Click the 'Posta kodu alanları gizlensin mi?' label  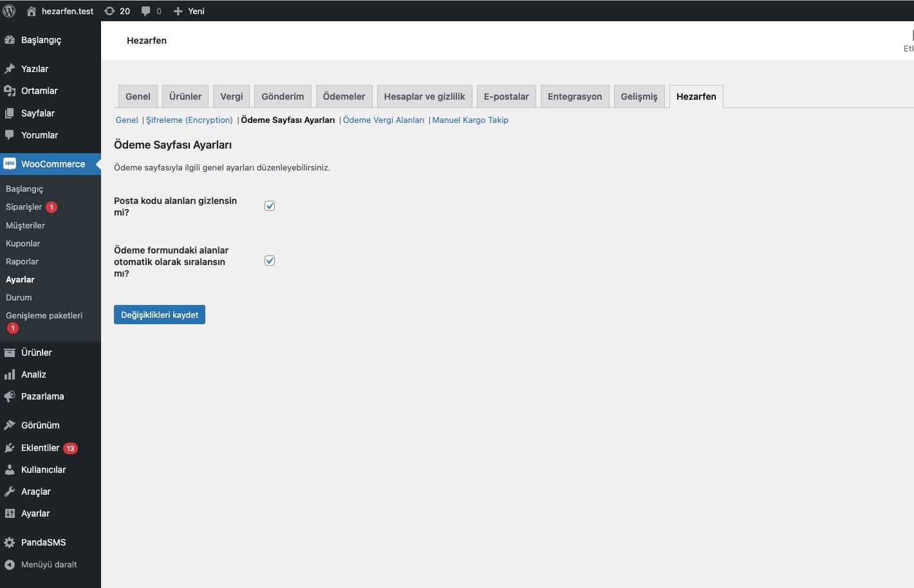click(x=175, y=207)
